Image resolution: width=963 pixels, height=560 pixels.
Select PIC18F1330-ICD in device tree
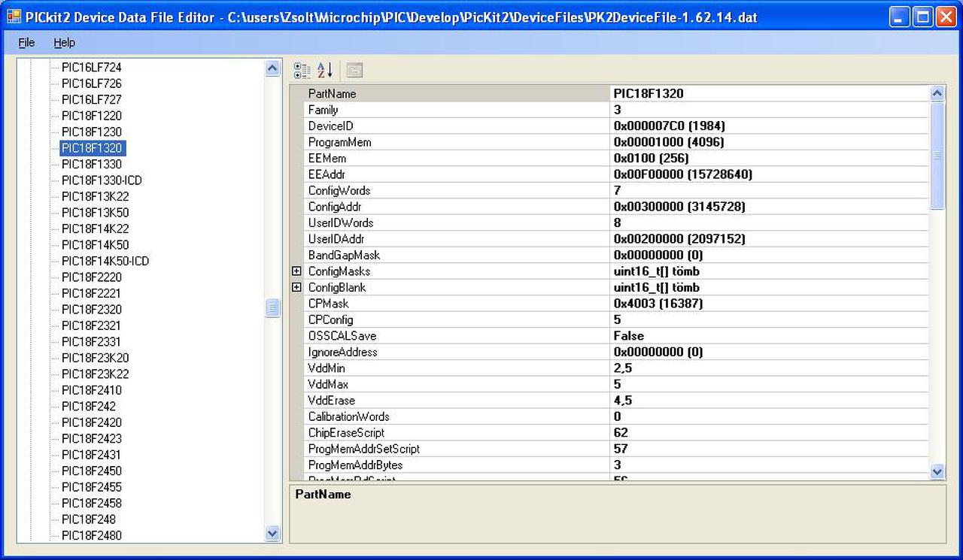(x=102, y=180)
